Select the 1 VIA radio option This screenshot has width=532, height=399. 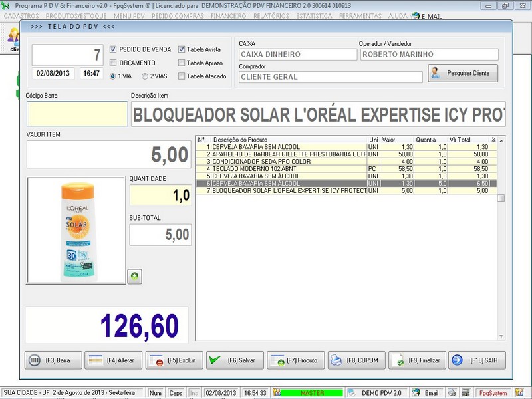[112, 76]
